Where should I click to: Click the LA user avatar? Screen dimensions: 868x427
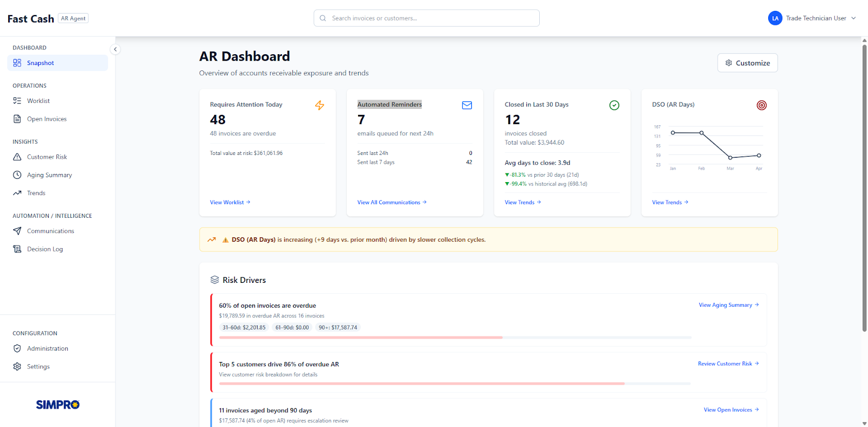point(775,18)
